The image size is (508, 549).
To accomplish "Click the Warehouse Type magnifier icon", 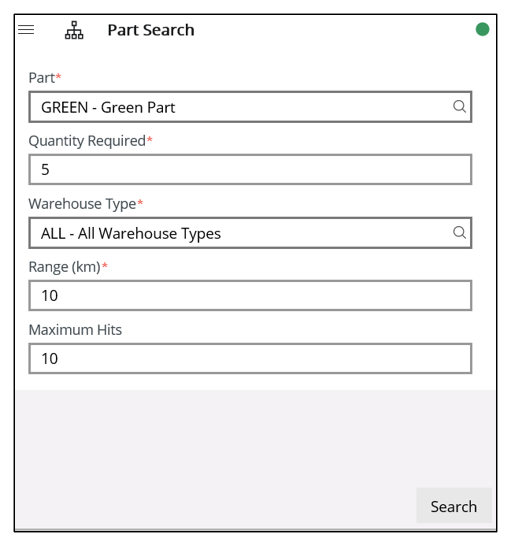I will pos(459,232).
